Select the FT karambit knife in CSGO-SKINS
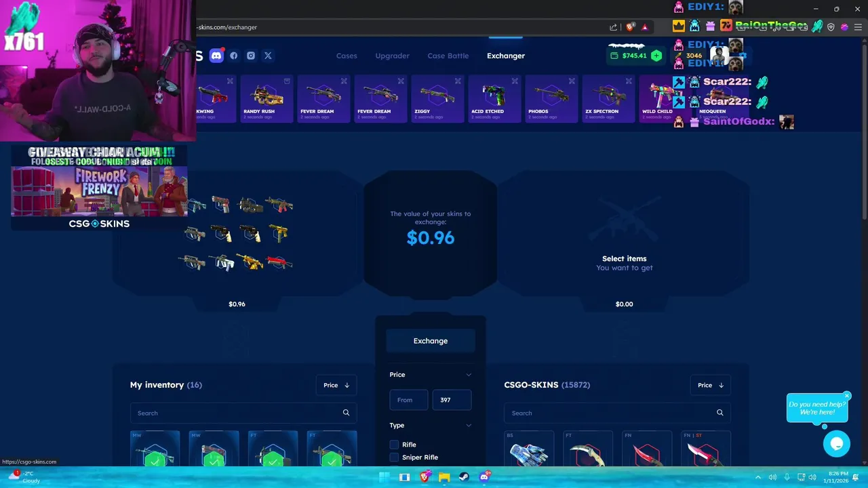 pos(588,449)
